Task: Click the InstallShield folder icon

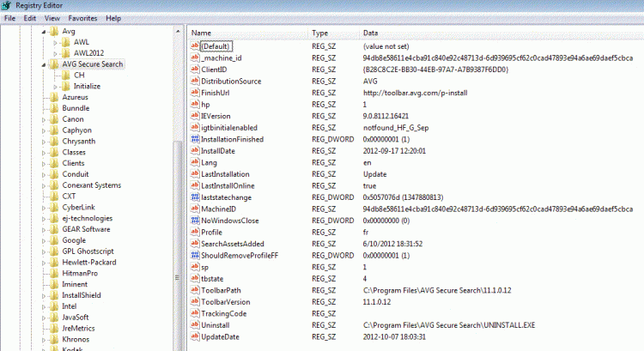Action: tap(54, 295)
